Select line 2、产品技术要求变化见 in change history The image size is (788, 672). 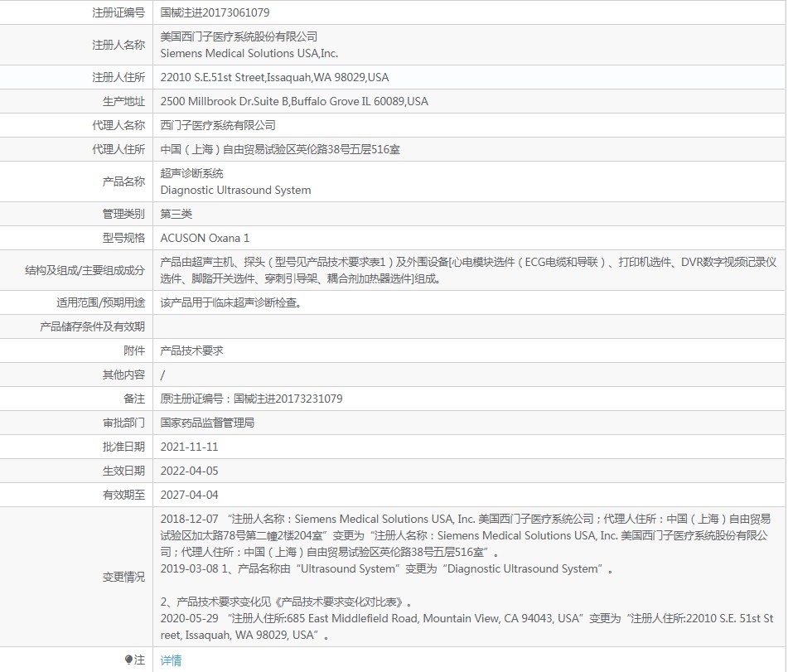click(x=287, y=602)
